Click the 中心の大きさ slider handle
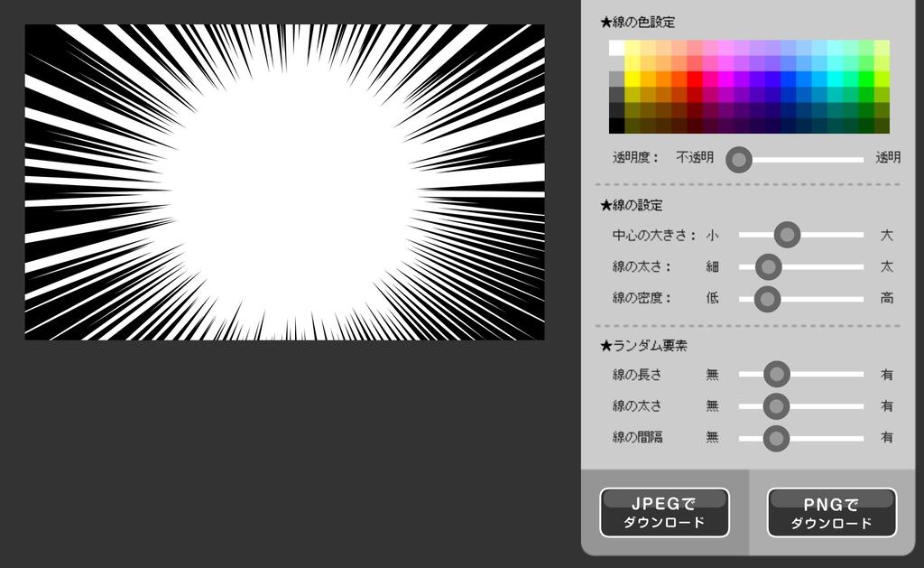 (787, 235)
